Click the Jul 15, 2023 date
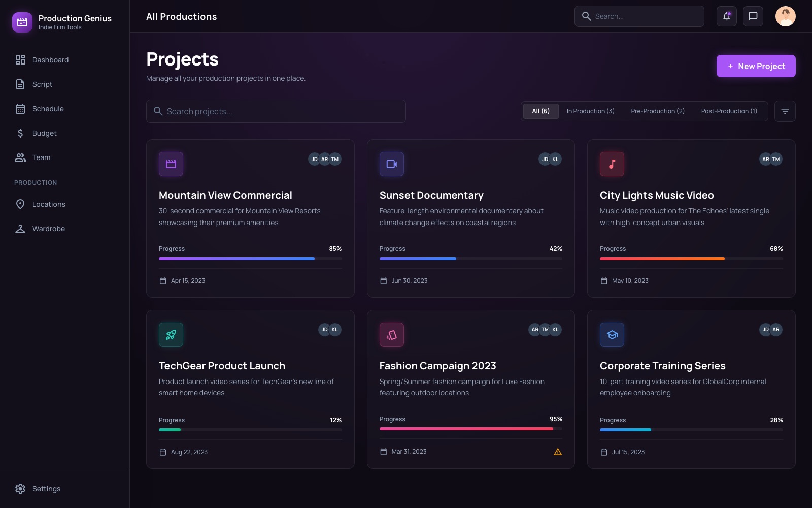812x508 pixels. 628,452
